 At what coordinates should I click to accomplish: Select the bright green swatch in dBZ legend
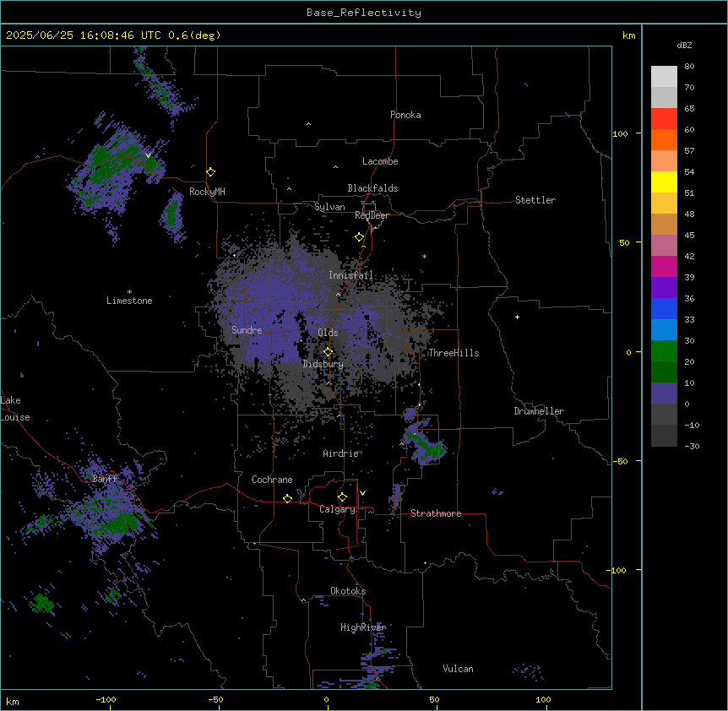pos(664,351)
